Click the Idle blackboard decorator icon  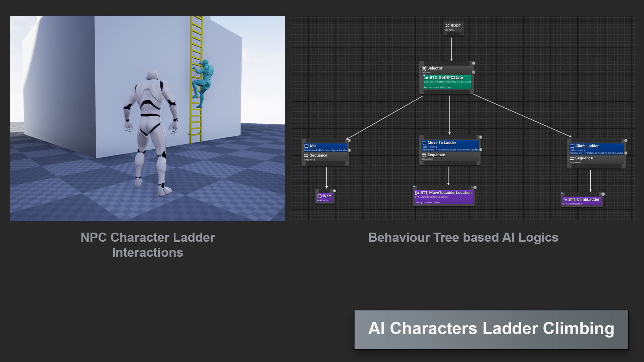306,146
